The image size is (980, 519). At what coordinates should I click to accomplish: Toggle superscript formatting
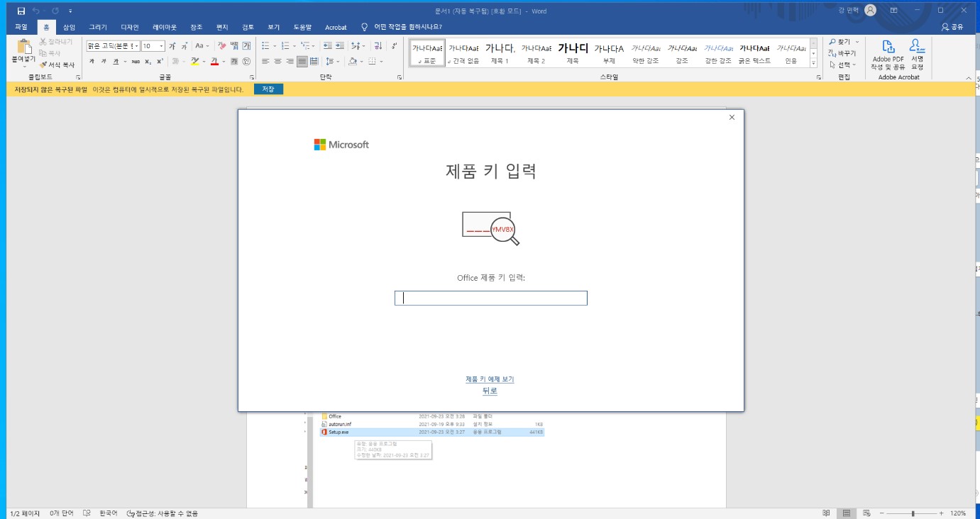(160, 62)
